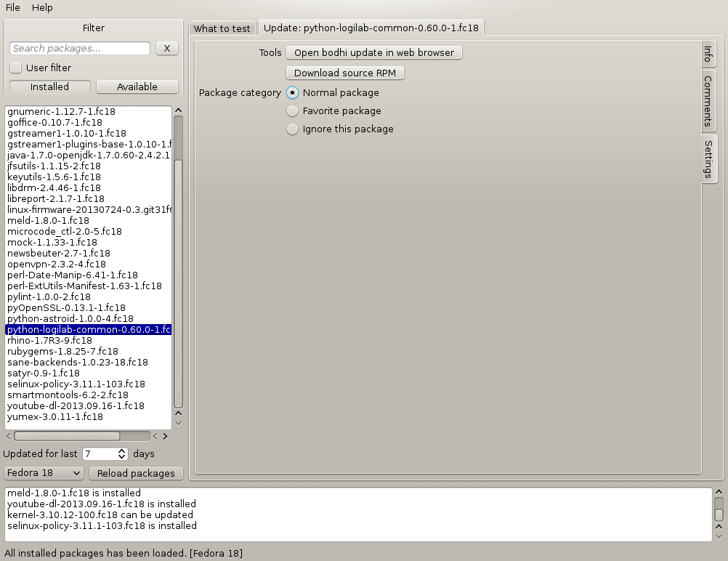Click the package list lower scroll-up arrow
Screen dimensions: 728x561
click(178, 413)
